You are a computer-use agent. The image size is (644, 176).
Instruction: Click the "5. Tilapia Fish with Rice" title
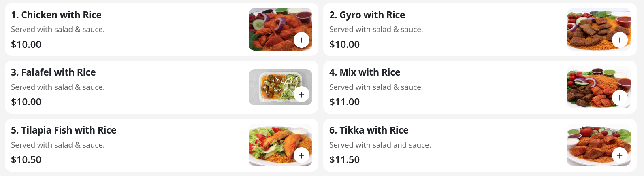click(x=64, y=130)
